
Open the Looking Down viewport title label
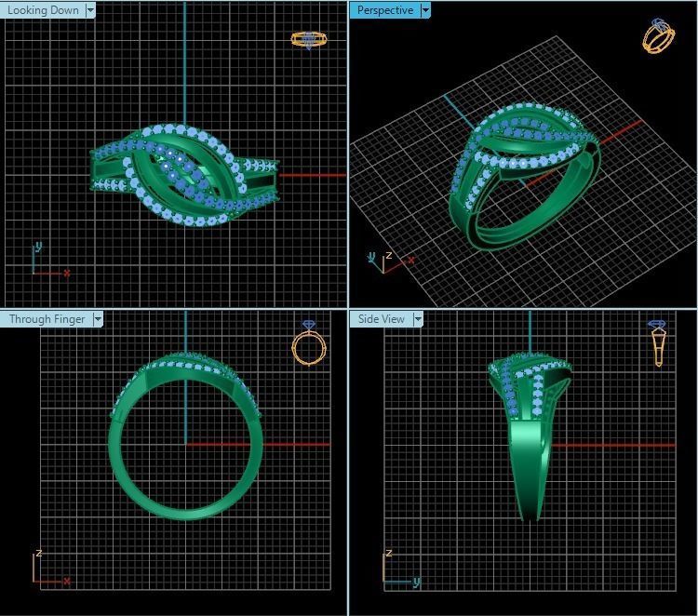point(43,10)
